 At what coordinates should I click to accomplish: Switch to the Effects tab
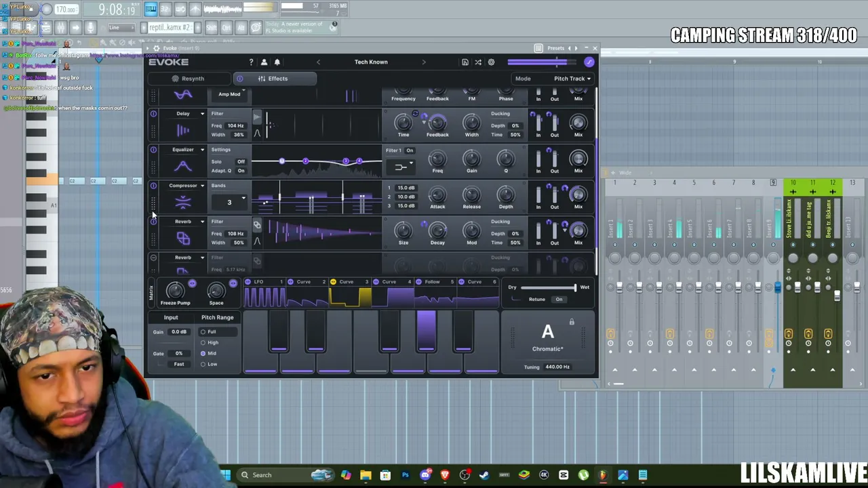coord(274,79)
